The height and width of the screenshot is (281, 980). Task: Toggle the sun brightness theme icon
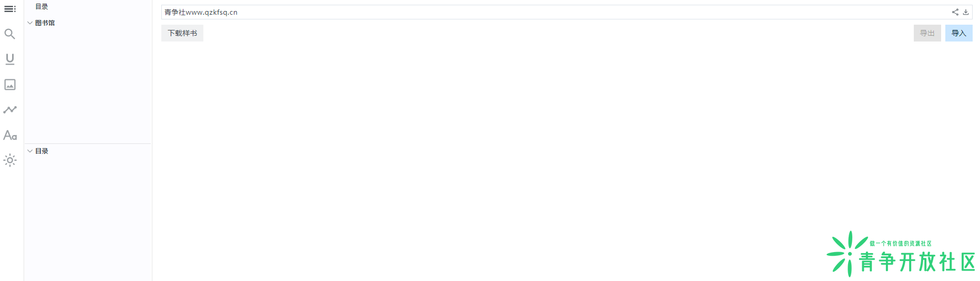(10, 160)
